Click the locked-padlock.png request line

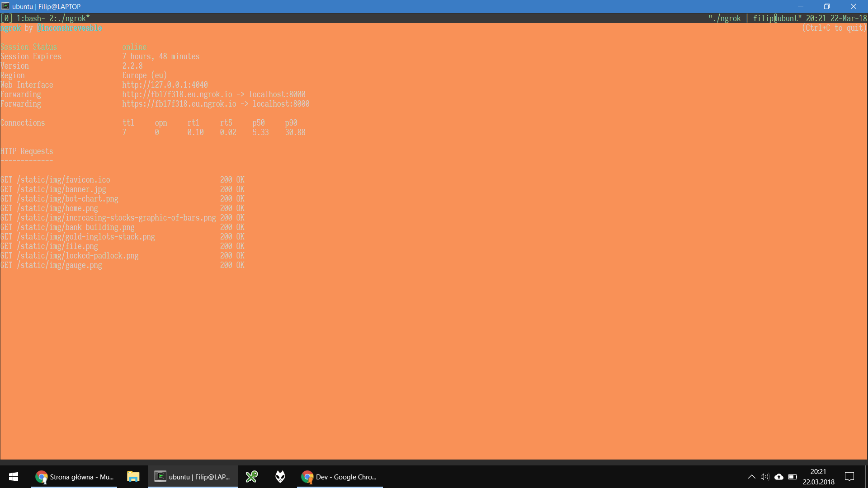point(123,256)
